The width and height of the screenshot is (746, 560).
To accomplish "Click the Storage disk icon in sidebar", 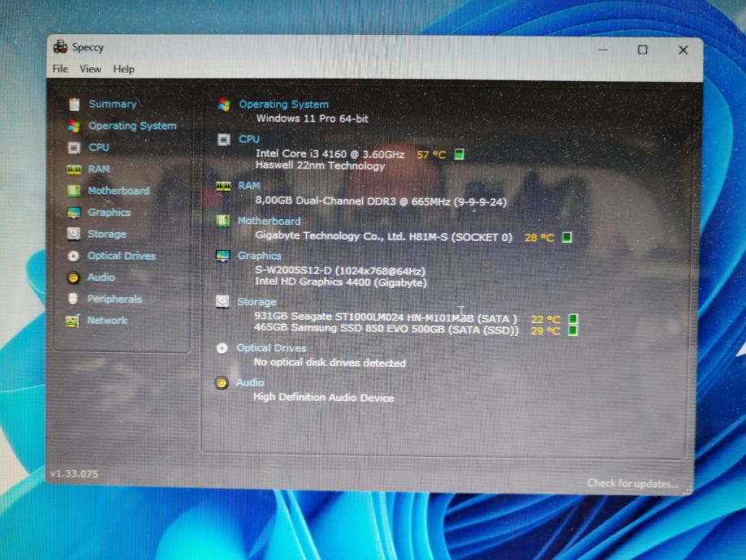I will 73,234.
